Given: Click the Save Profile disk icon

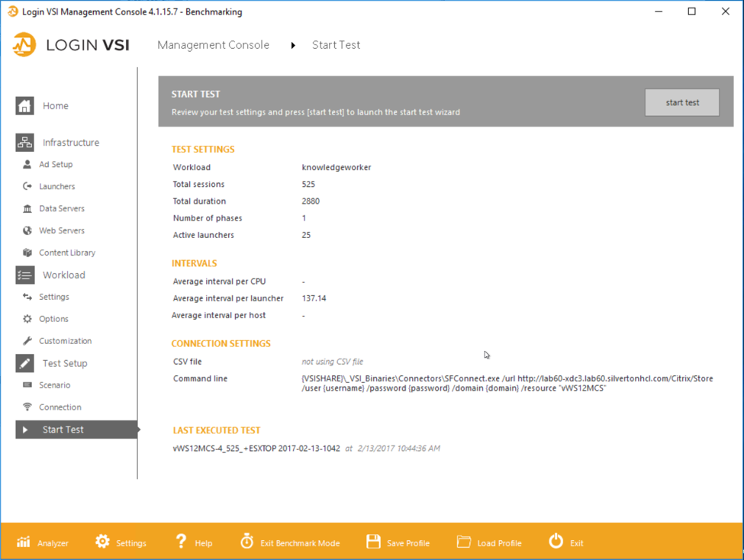Looking at the screenshot, I should coord(373,542).
